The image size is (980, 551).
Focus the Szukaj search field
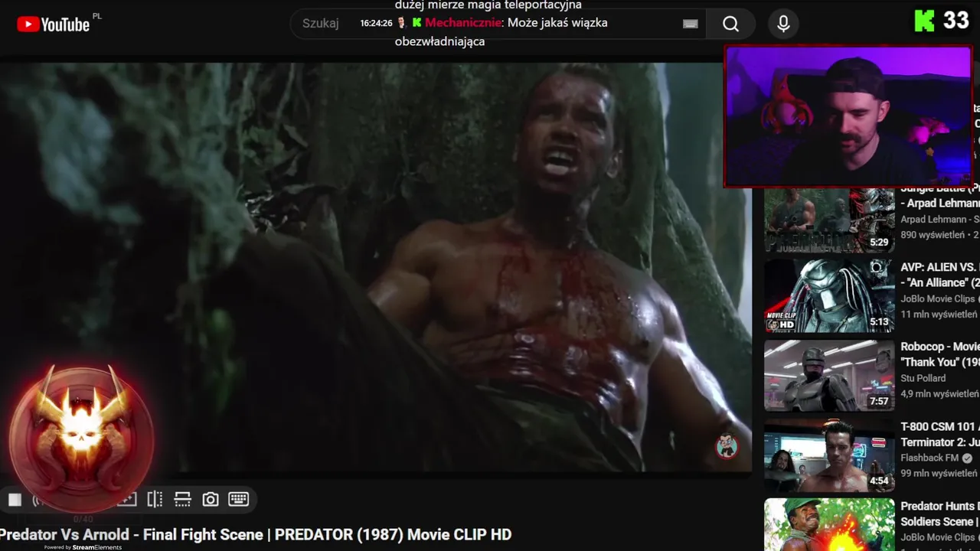click(498, 24)
